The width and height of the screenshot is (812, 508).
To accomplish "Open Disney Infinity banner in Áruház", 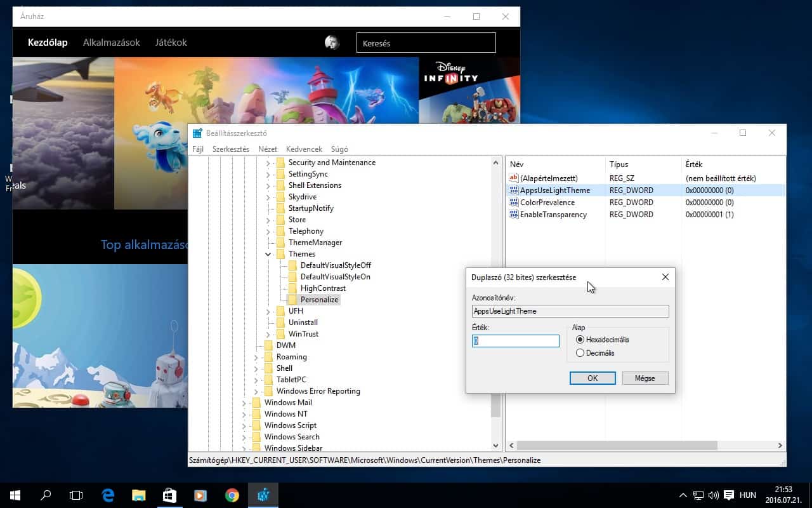I will click(x=469, y=90).
